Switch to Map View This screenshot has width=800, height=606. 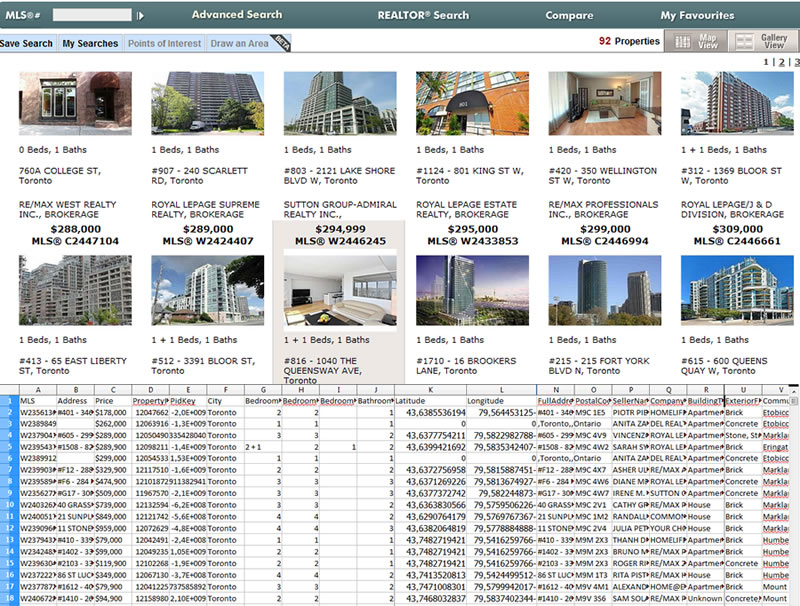(x=695, y=41)
